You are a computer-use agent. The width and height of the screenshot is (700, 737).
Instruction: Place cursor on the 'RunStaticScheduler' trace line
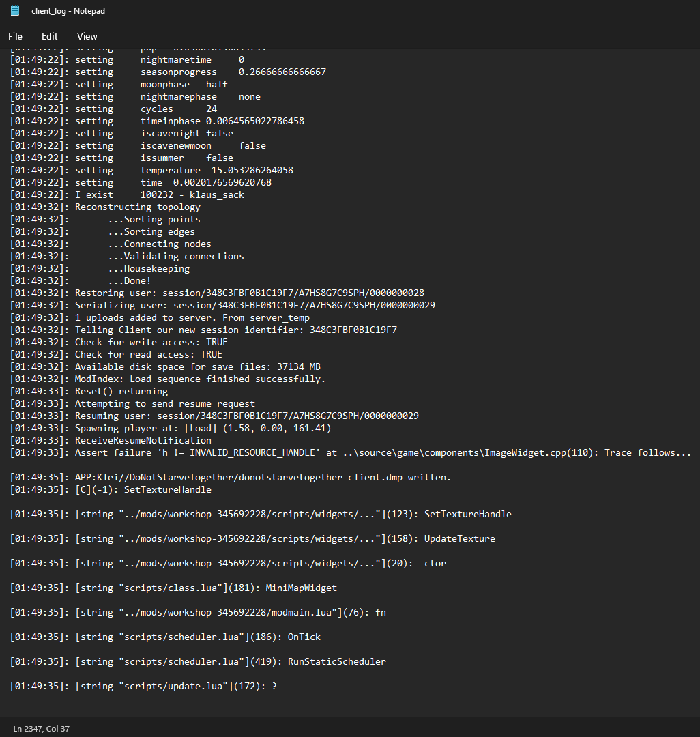coord(232,661)
